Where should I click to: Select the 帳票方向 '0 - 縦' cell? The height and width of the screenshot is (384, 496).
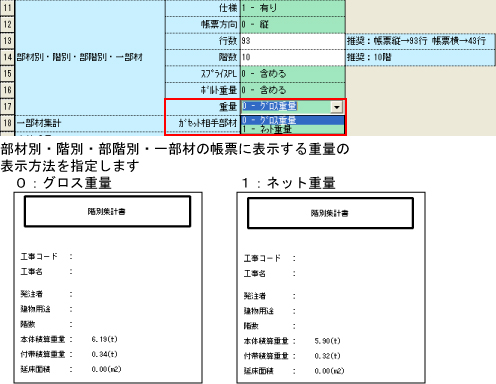pyautogui.click(x=292, y=25)
